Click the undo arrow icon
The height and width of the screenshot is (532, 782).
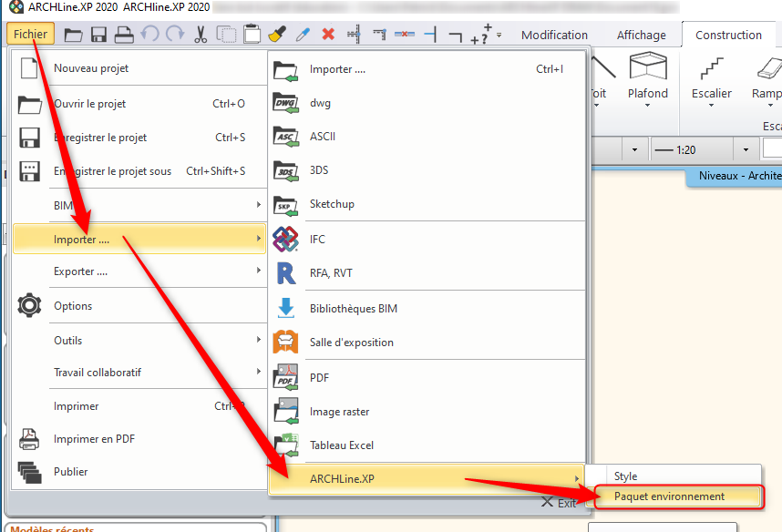[x=149, y=34]
